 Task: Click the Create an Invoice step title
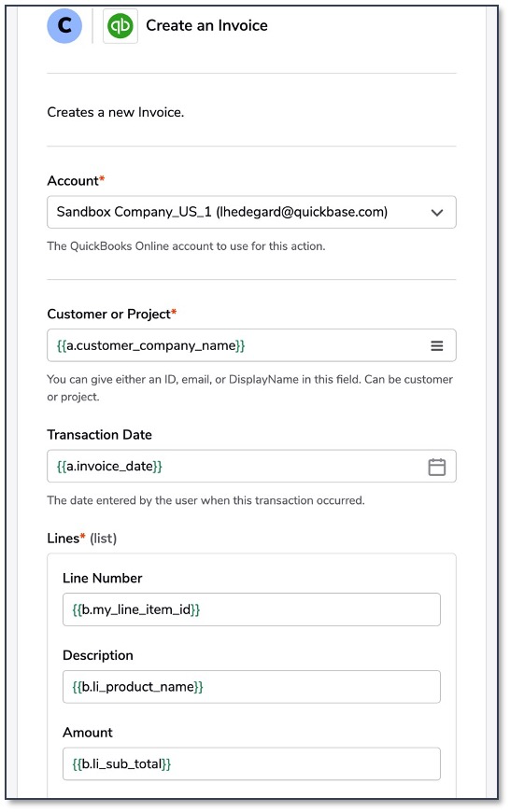(206, 25)
